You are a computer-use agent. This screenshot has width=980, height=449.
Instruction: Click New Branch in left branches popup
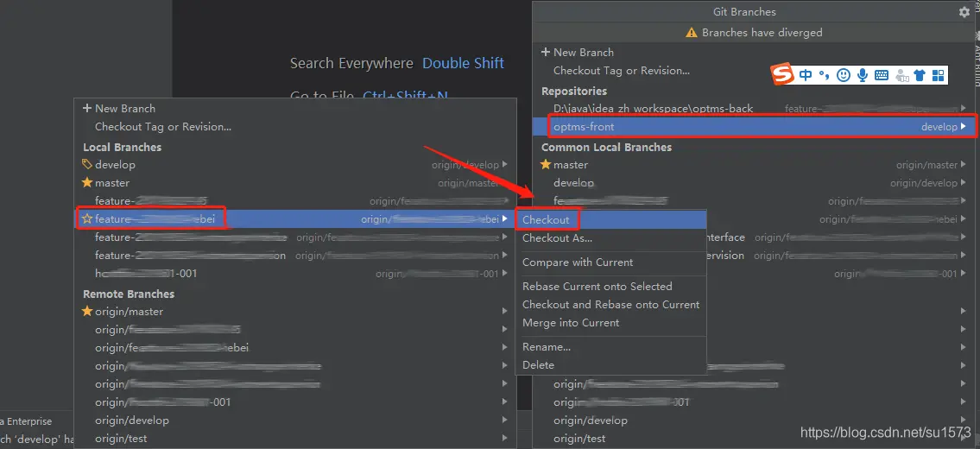coord(124,109)
